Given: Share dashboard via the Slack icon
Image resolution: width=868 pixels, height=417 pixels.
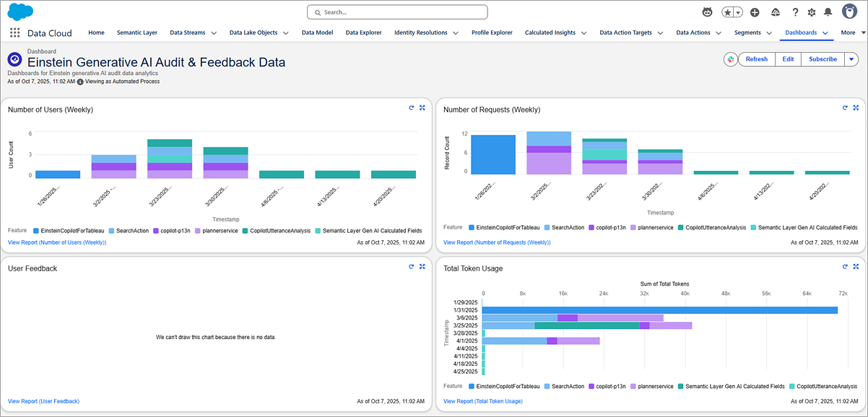Looking at the screenshot, I should [x=730, y=59].
